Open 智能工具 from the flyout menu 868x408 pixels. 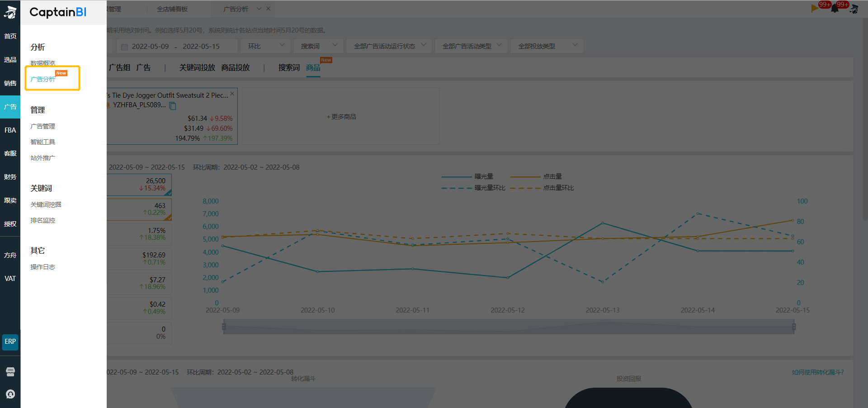pyautogui.click(x=43, y=142)
